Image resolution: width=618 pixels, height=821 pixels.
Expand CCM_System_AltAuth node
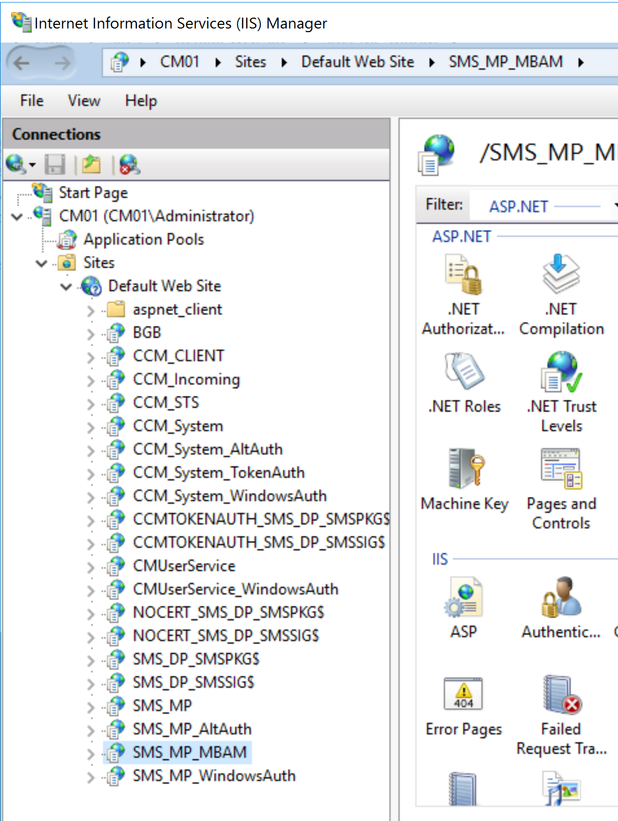(91, 450)
